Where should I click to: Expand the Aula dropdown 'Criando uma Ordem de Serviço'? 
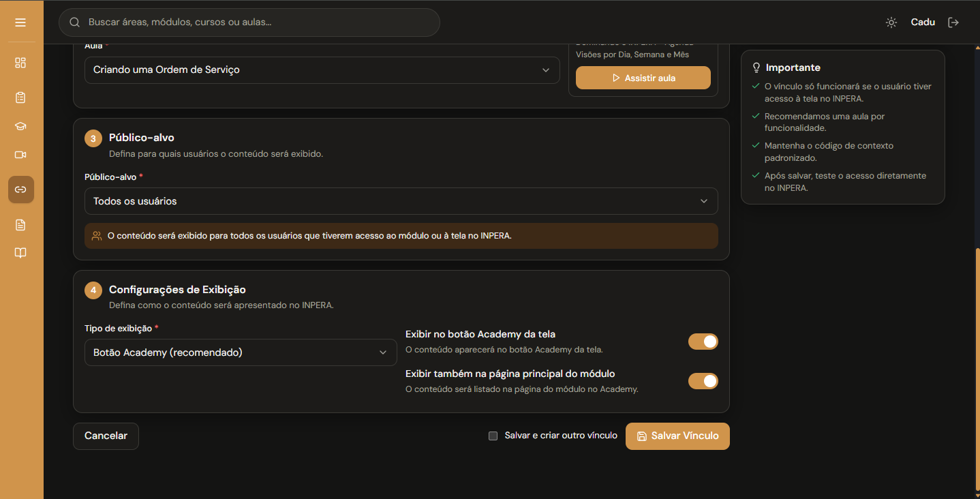(322, 70)
